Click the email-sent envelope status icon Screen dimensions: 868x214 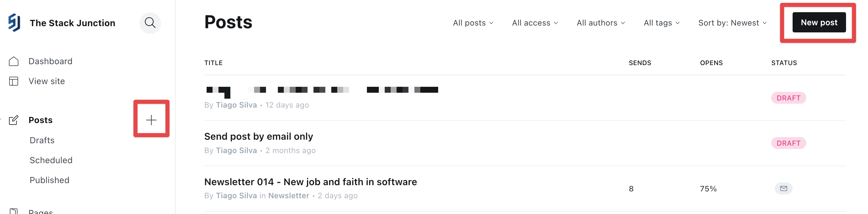(783, 188)
